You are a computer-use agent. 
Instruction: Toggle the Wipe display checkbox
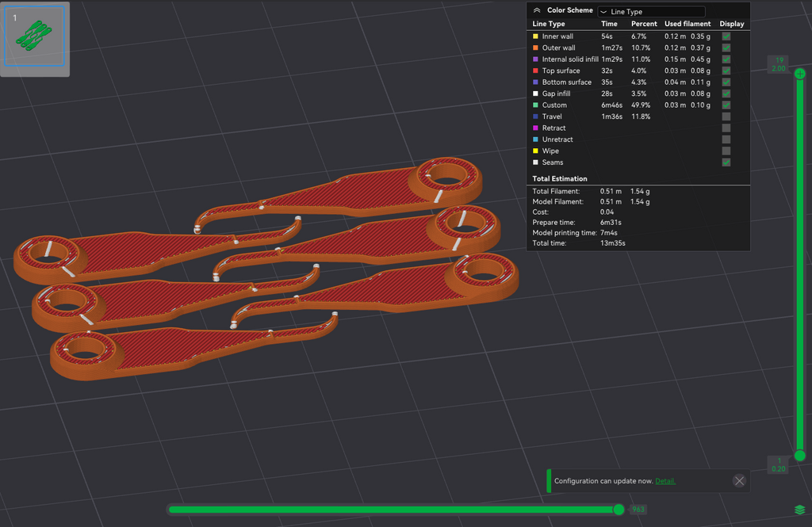726,151
